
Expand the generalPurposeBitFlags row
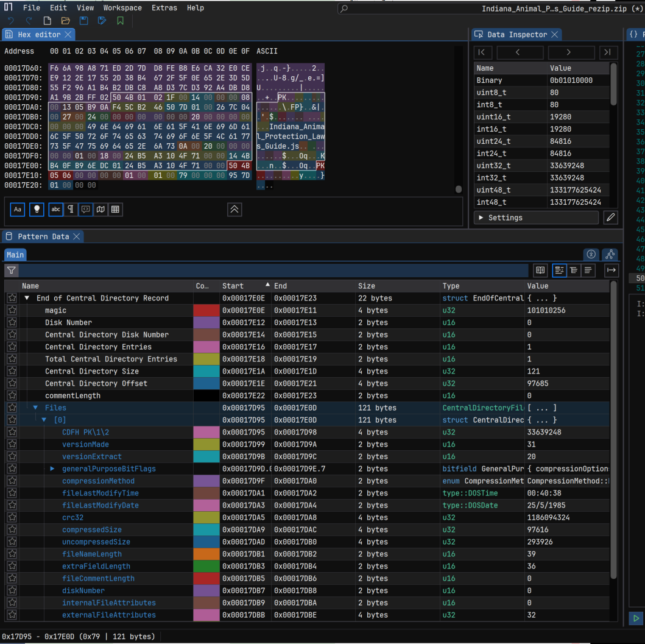52,469
